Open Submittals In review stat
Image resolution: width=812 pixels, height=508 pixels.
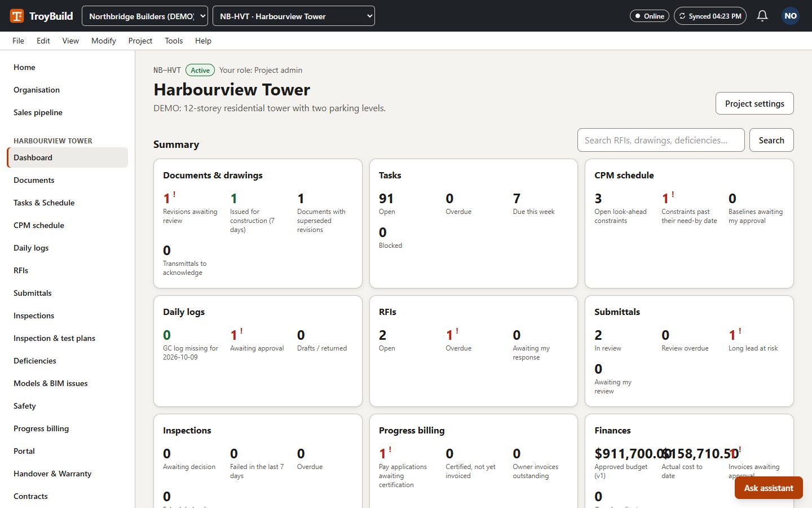coord(623,340)
